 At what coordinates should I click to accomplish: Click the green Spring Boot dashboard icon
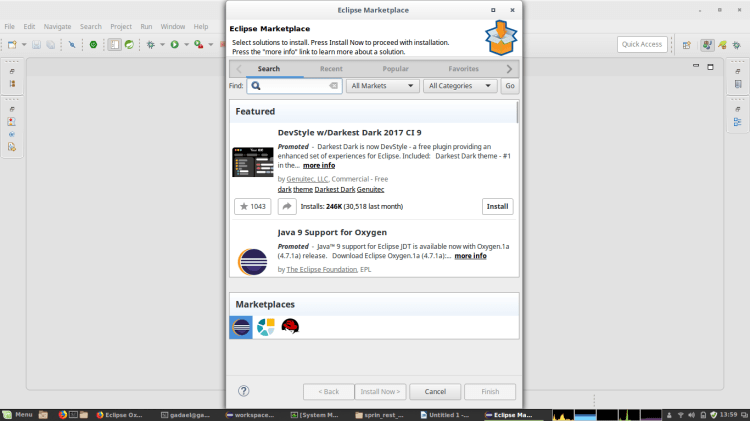[x=93, y=44]
